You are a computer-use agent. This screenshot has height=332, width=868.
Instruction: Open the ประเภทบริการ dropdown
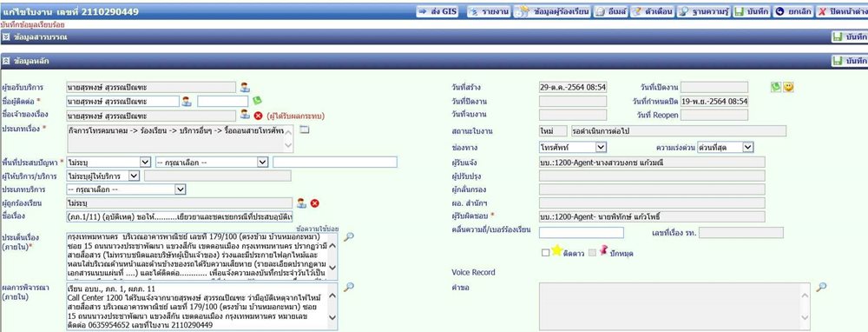tap(126, 189)
